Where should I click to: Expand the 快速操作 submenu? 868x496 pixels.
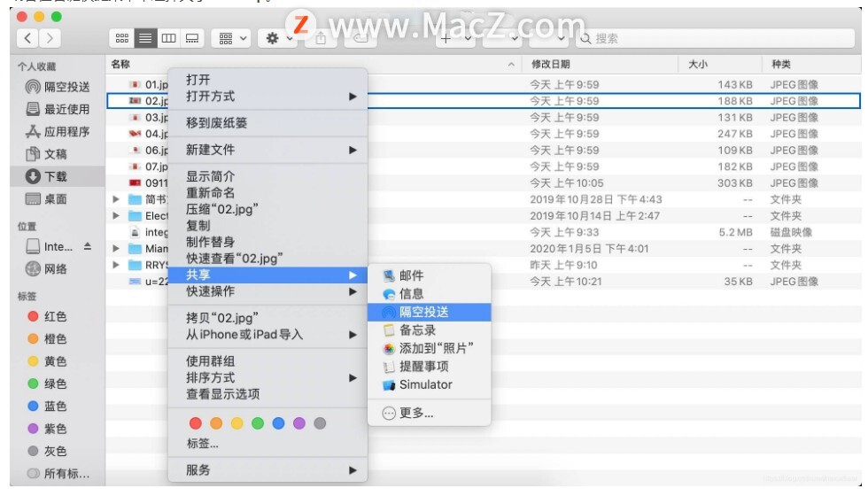pyautogui.click(x=267, y=291)
